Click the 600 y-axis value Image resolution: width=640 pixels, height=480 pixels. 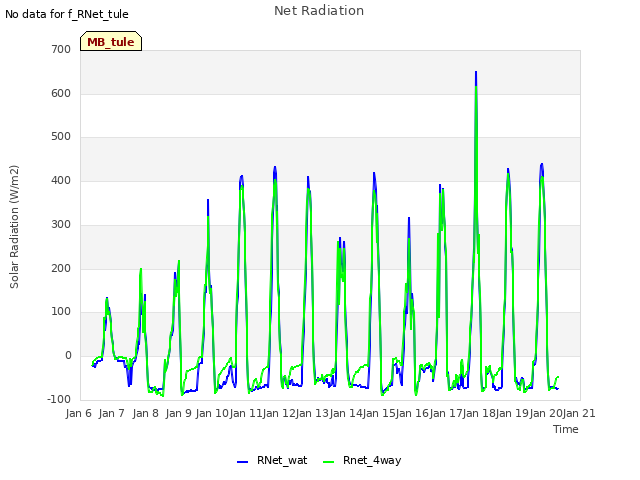61,93
